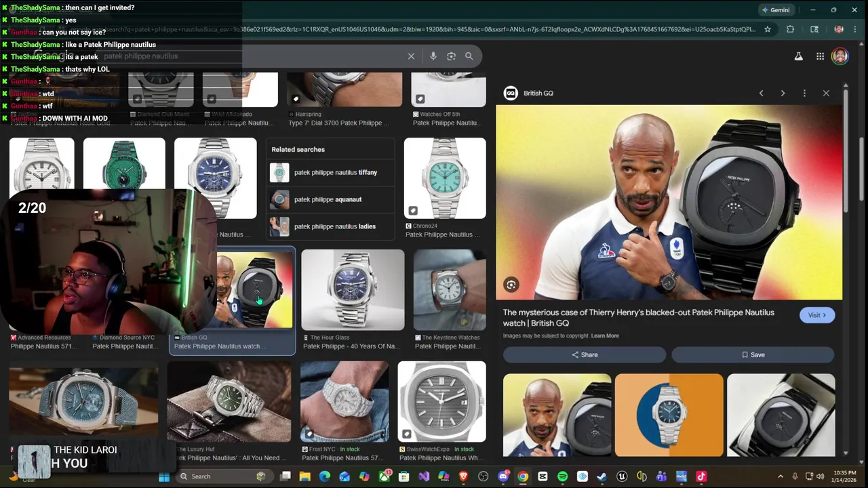The height and width of the screenshot is (488, 868).
Task: Open The Keystone Watches wrist thumbnail
Action: [450, 290]
